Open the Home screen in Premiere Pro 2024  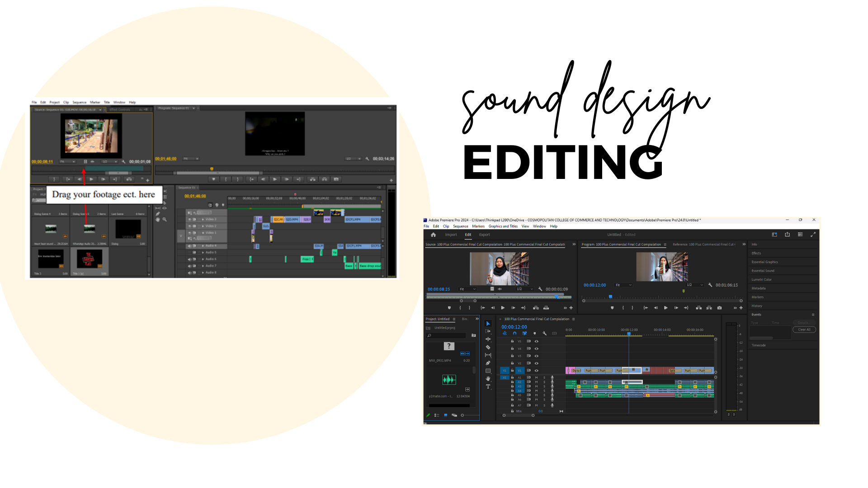point(433,235)
